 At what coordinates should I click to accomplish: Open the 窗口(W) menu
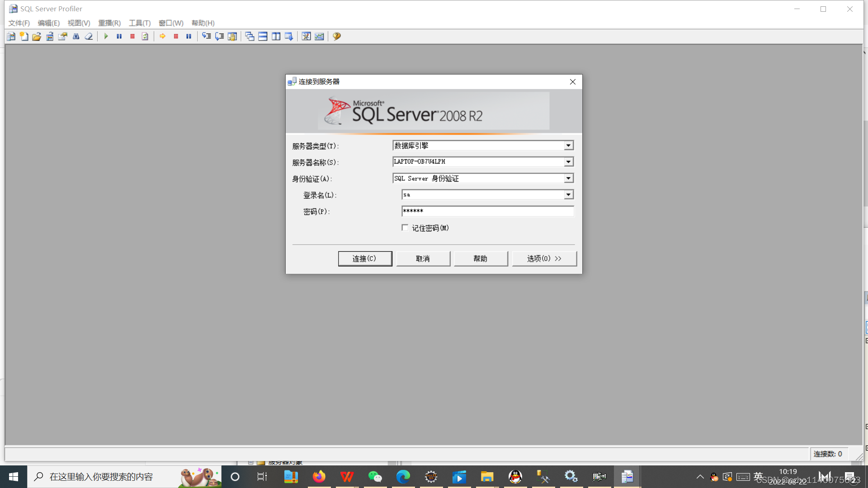(171, 23)
